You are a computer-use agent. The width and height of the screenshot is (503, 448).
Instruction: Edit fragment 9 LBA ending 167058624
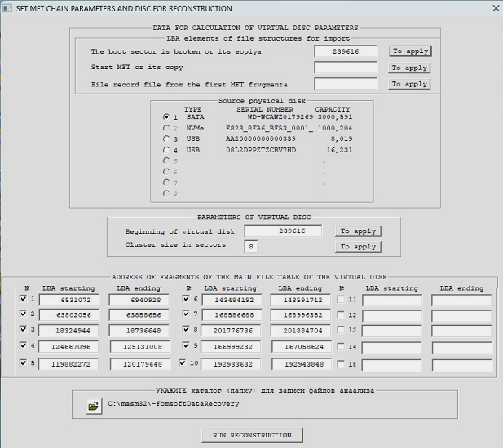coord(302,347)
